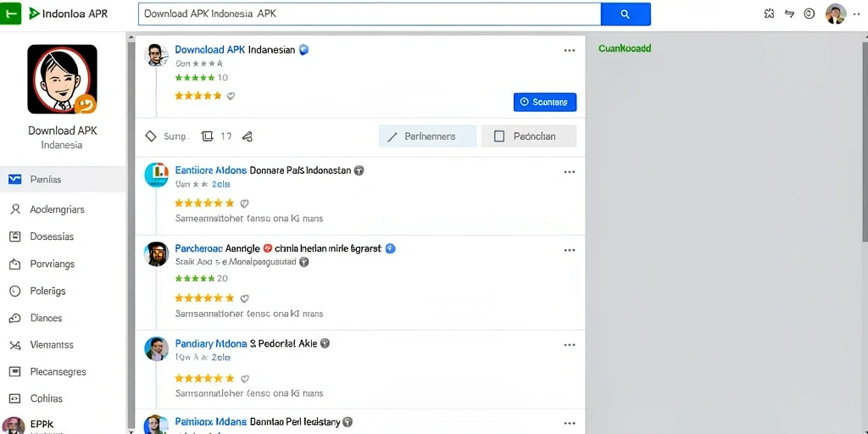Screen dimensions: 868x434
Task: Toggle the heart beside Pandiary Mdona rating
Action: 245,379
